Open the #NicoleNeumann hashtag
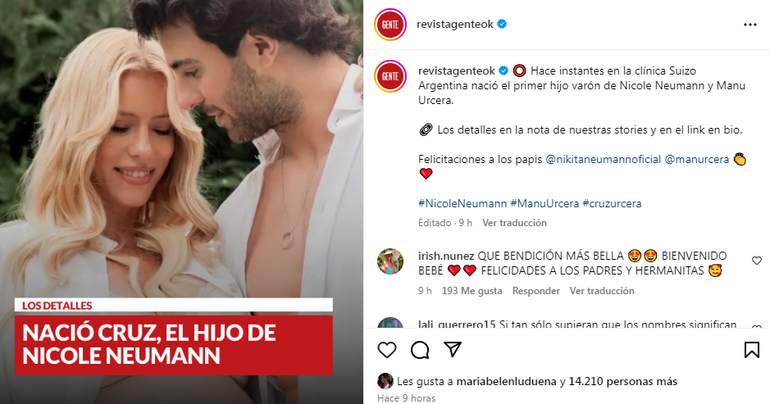Image resolution: width=770 pixels, height=404 pixels. [462, 203]
